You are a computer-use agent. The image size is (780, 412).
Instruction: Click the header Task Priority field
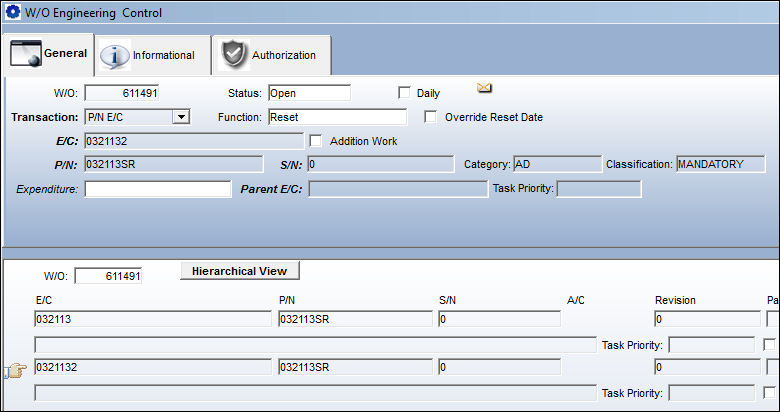tap(599, 189)
